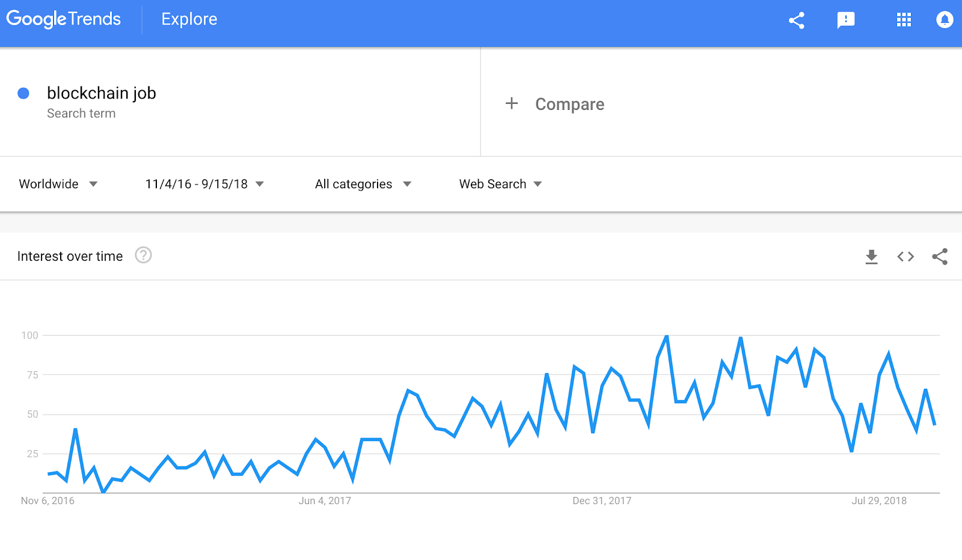Click the notifications bell icon

(945, 20)
